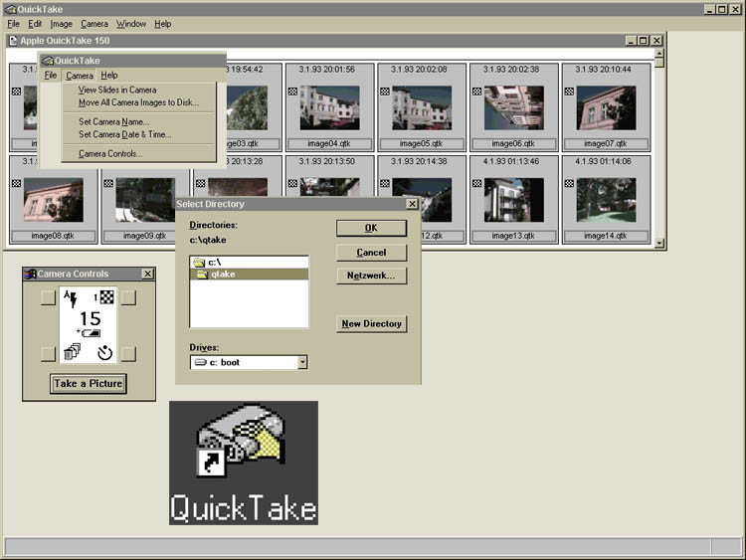Screen dimensions: 746x560
Task: Click the battery icon in Camera Controls display
Action: [90, 333]
